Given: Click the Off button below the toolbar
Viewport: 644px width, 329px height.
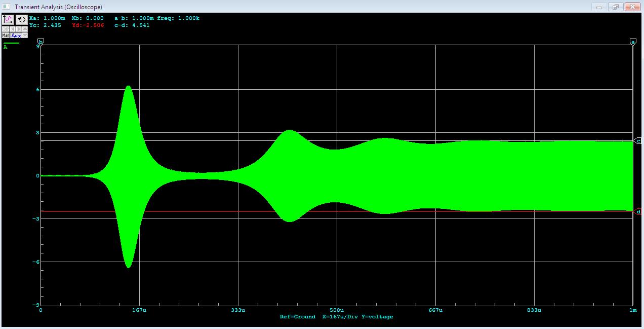Looking at the screenshot, I should [x=5, y=29].
